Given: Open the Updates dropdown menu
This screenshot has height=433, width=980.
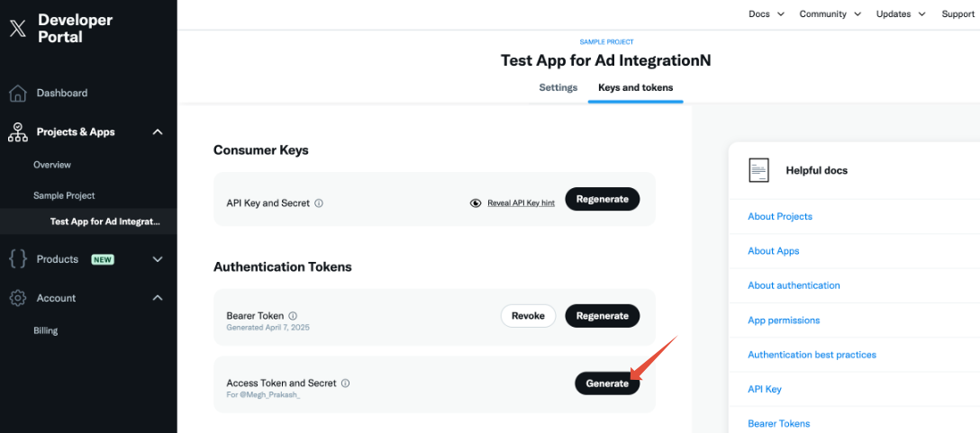Looking at the screenshot, I should (x=901, y=14).
